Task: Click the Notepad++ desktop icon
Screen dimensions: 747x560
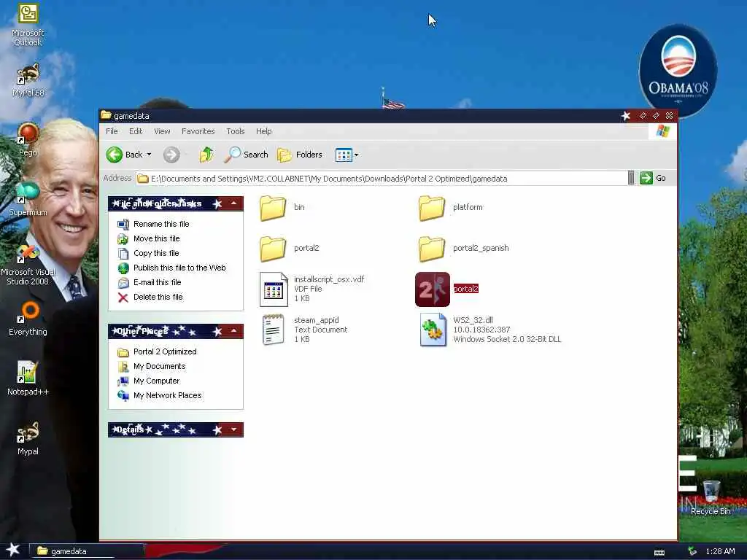Action: (28, 373)
